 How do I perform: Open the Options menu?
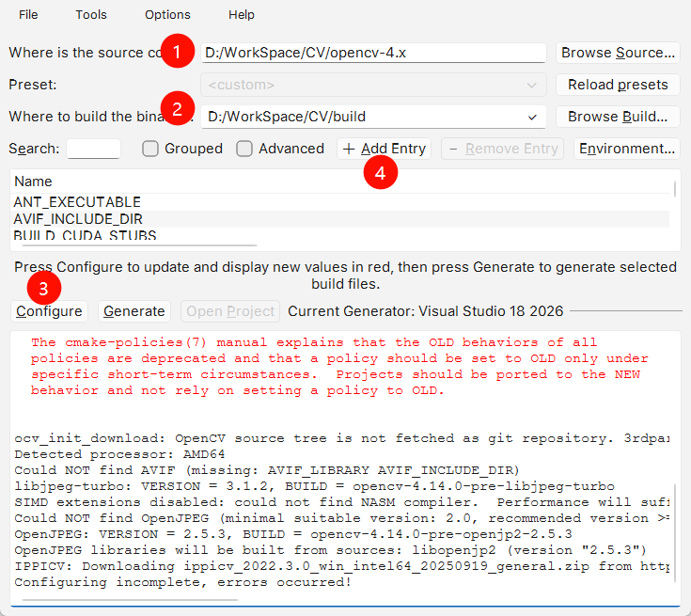[167, 14]
